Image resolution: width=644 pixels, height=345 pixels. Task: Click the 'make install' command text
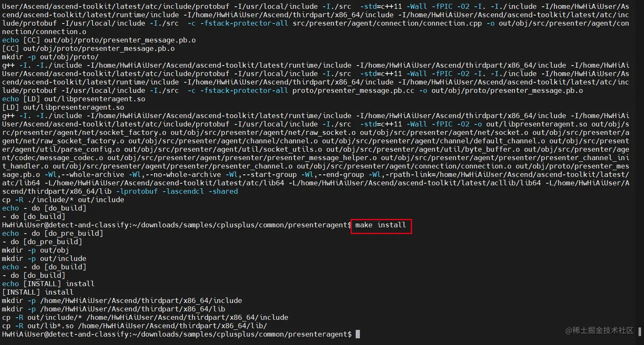(381, 225)
